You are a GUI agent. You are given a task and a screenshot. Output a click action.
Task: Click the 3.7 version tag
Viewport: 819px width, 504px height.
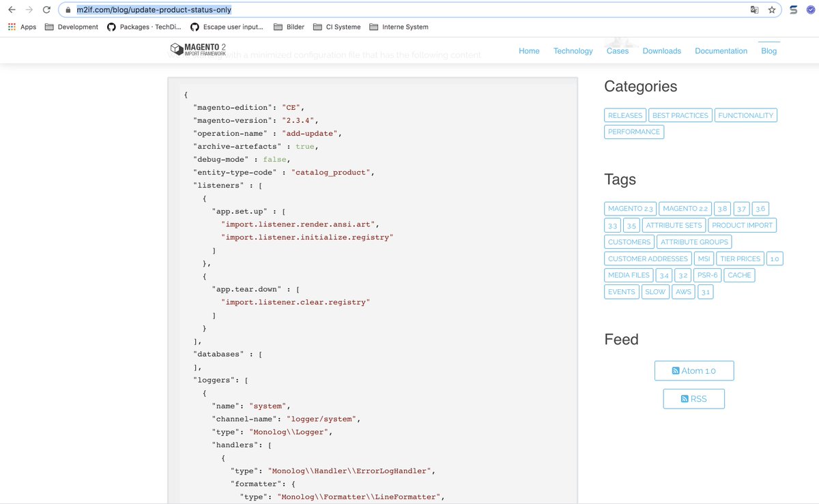(x=741, y=209)
